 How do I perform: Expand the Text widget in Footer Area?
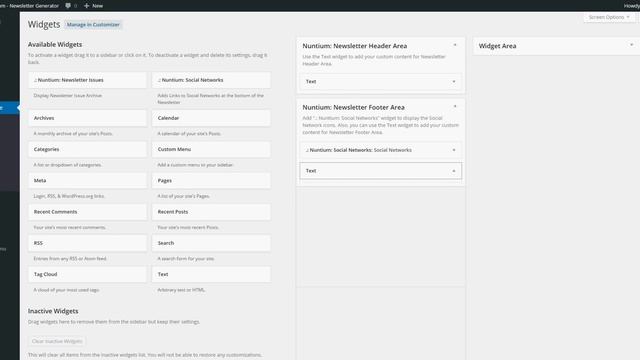(x=453, y=171)
